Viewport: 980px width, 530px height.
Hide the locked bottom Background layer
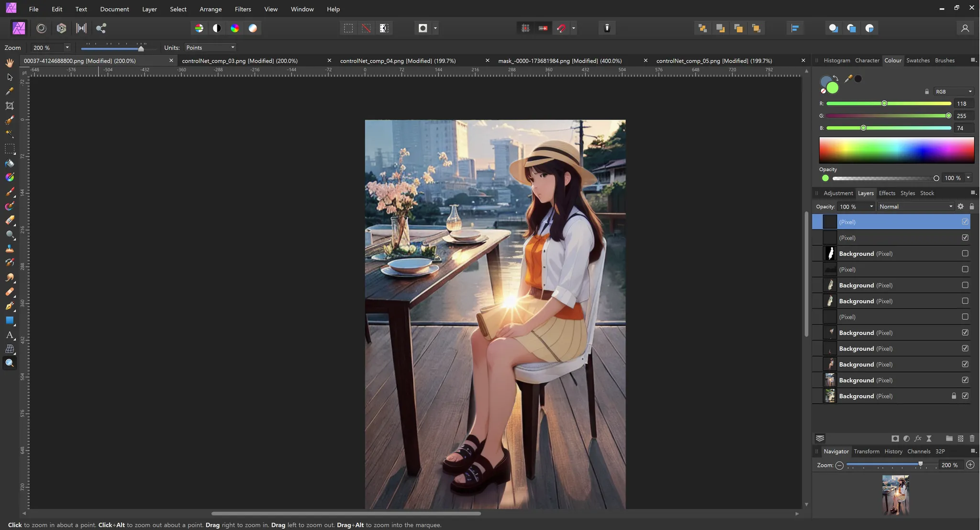pos(965,396)
